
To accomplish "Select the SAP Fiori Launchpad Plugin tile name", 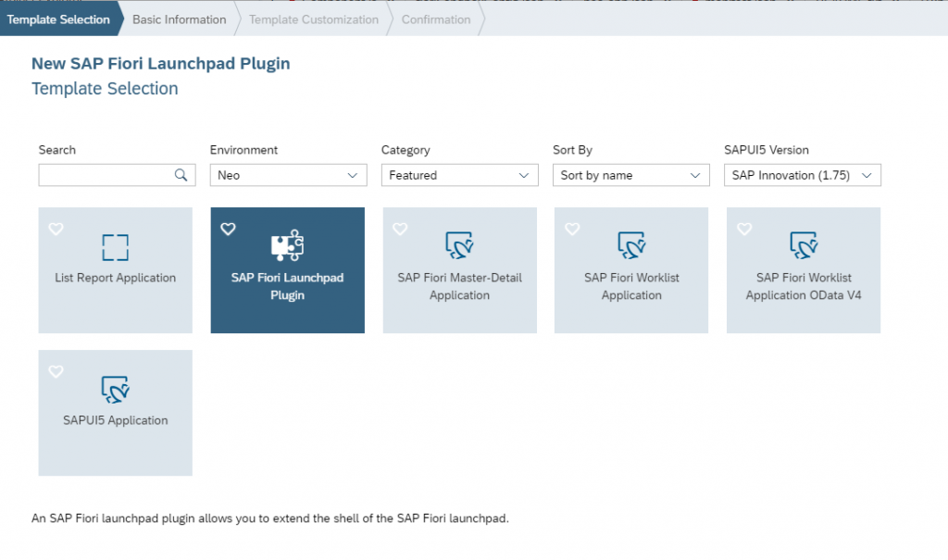I will (x=287, y=286).
